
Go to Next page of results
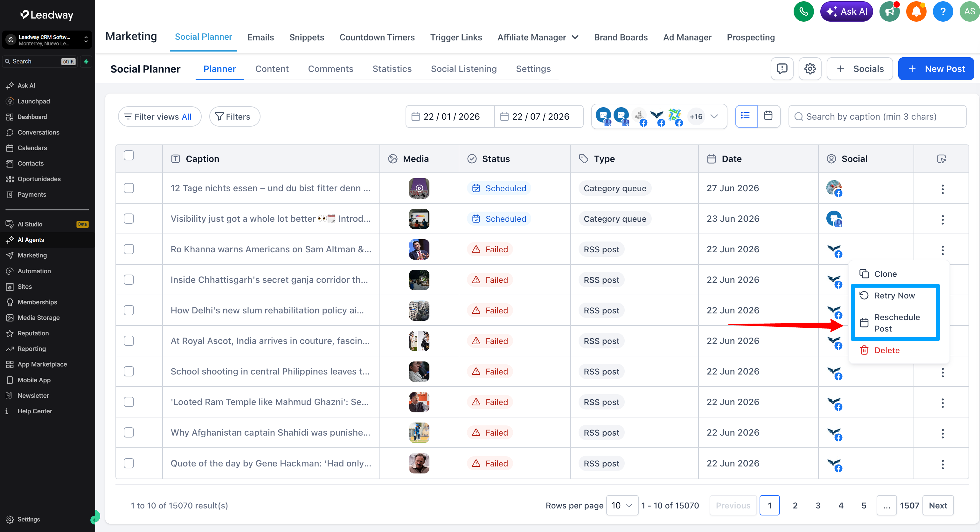click(x=938, y=505)
